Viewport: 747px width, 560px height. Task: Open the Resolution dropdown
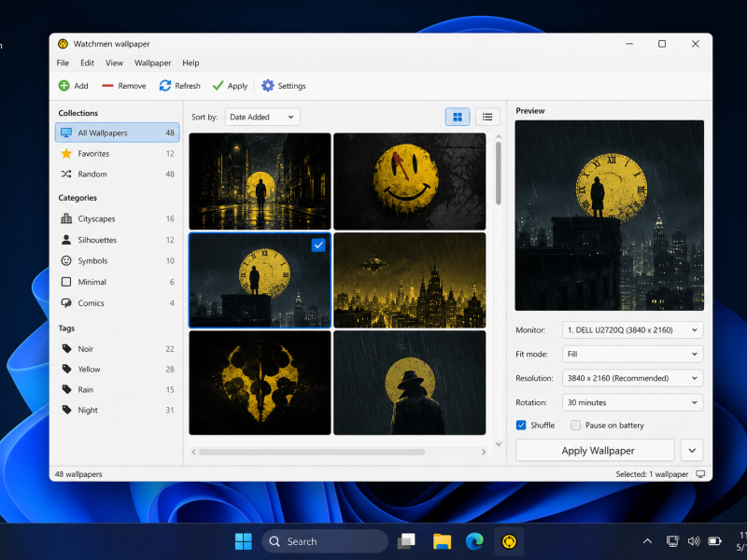click(633, 378)
